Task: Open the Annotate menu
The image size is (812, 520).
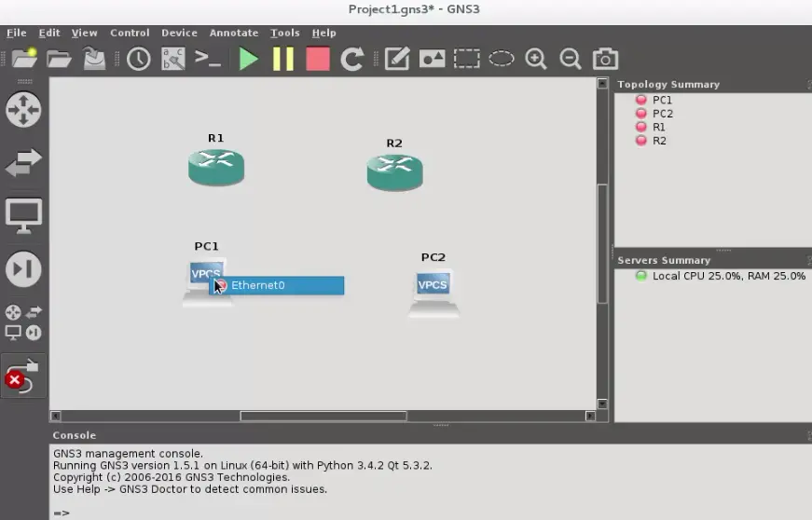Action: pos(234,33)
